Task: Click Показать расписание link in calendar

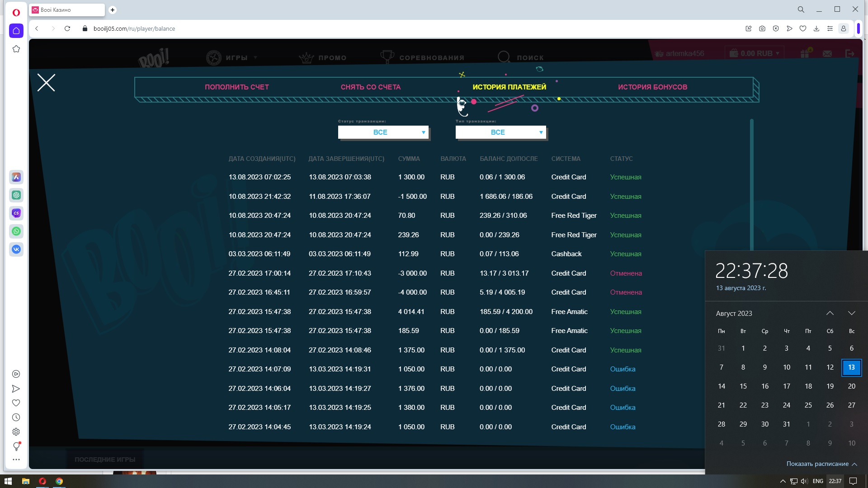Action: tap(817, 464)
